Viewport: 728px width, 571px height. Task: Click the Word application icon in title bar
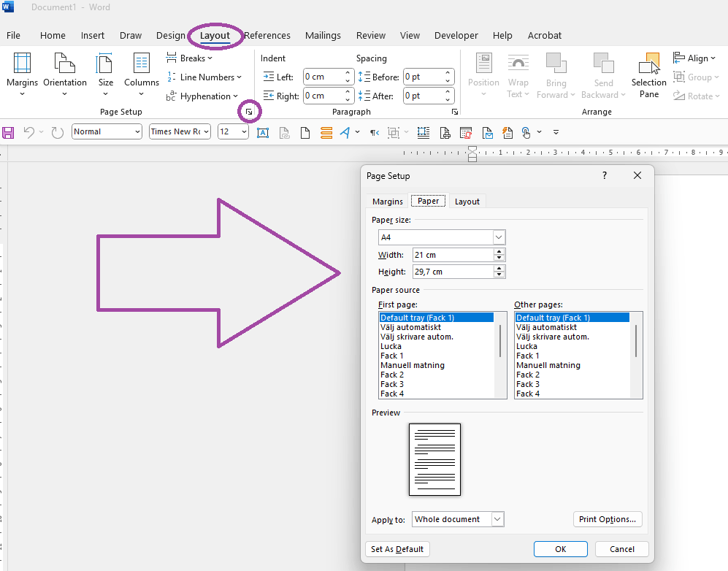click(x=8, y=7)
